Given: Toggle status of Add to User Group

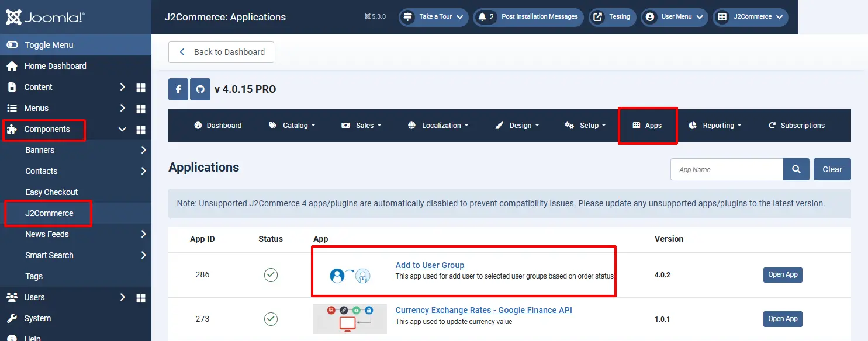Looking at the screenshot, I should coord(271,274).
